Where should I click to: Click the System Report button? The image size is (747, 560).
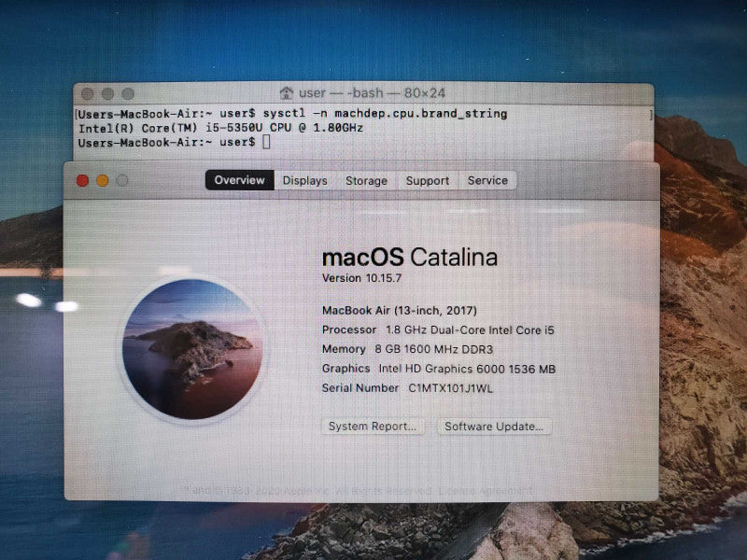point(373,427)
